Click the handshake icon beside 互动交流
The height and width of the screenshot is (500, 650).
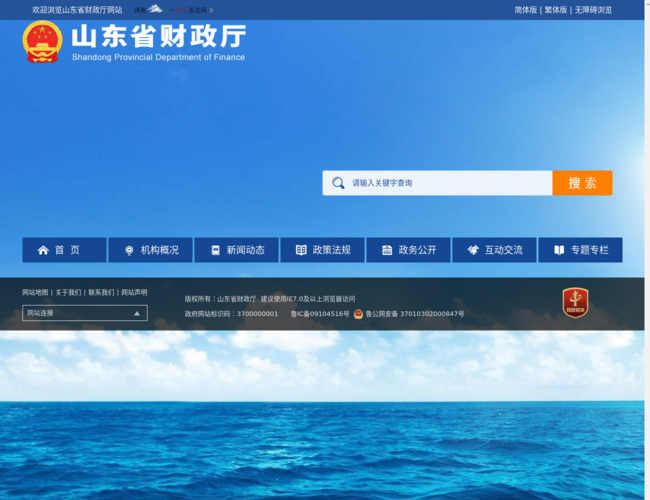tap(473, 250)
